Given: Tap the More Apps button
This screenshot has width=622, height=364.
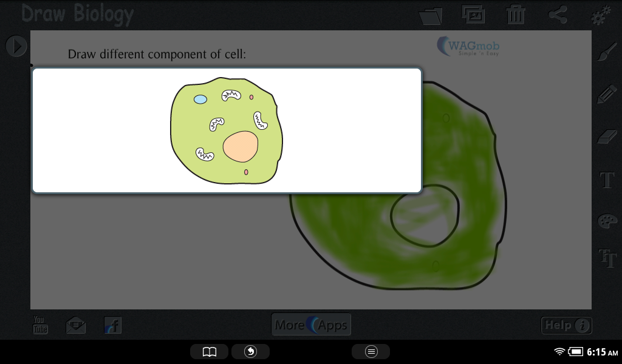Looking at the screenshot, I should click(x=311, y=324).
